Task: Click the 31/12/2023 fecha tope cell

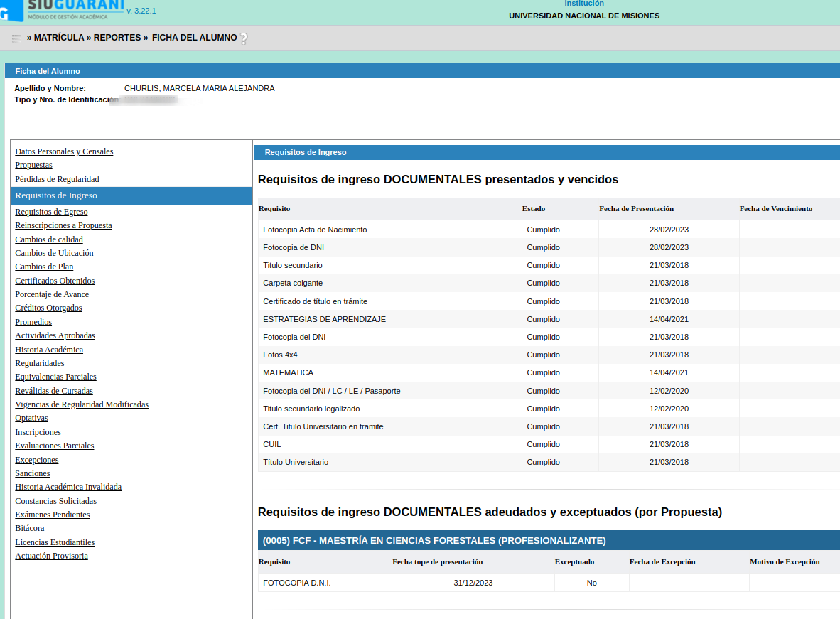Action: (x=473, y=583)
